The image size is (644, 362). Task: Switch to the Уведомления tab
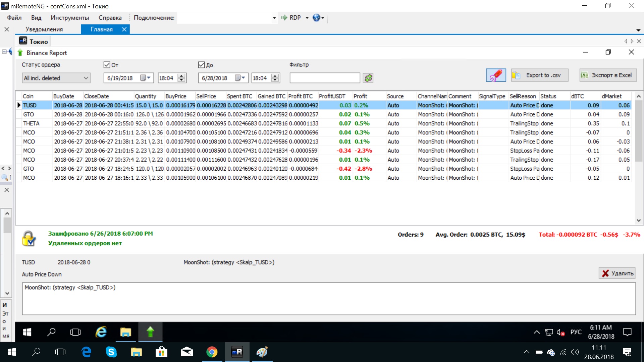point(44,29)
